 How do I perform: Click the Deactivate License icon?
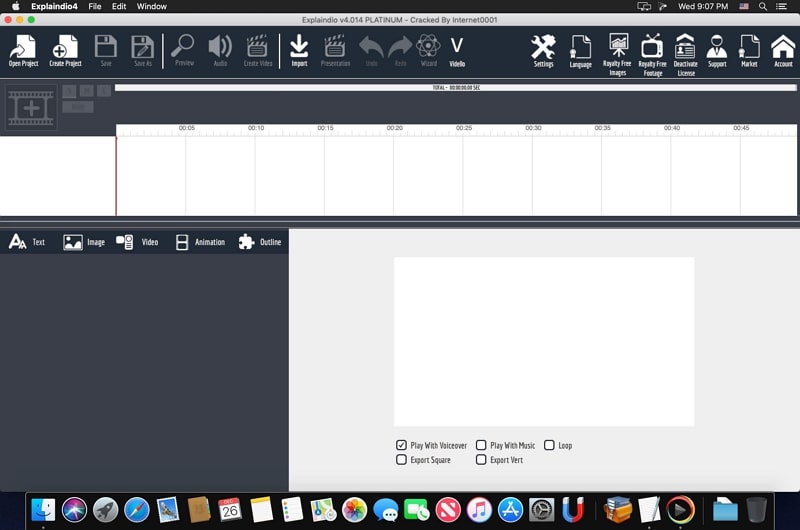pos(685,55)
